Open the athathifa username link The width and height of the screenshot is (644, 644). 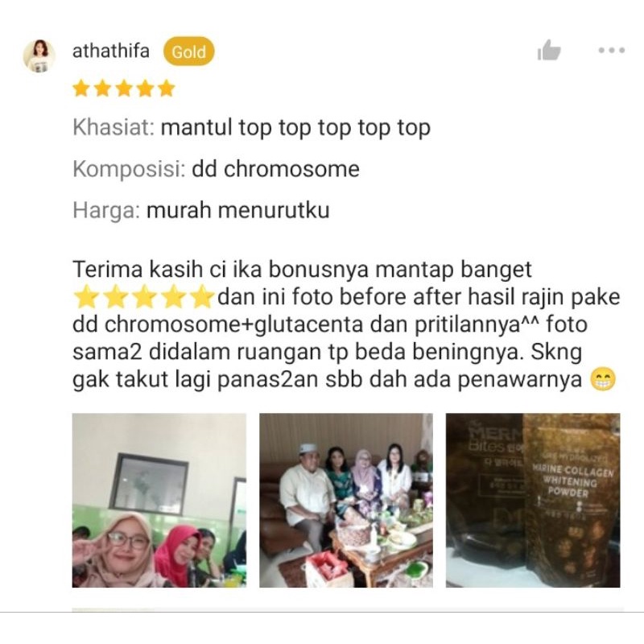pos(111,52)
